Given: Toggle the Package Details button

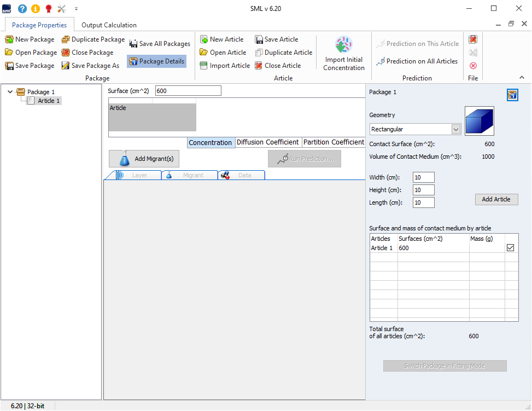Looking at the screenshot, I should tap(157, 61).
